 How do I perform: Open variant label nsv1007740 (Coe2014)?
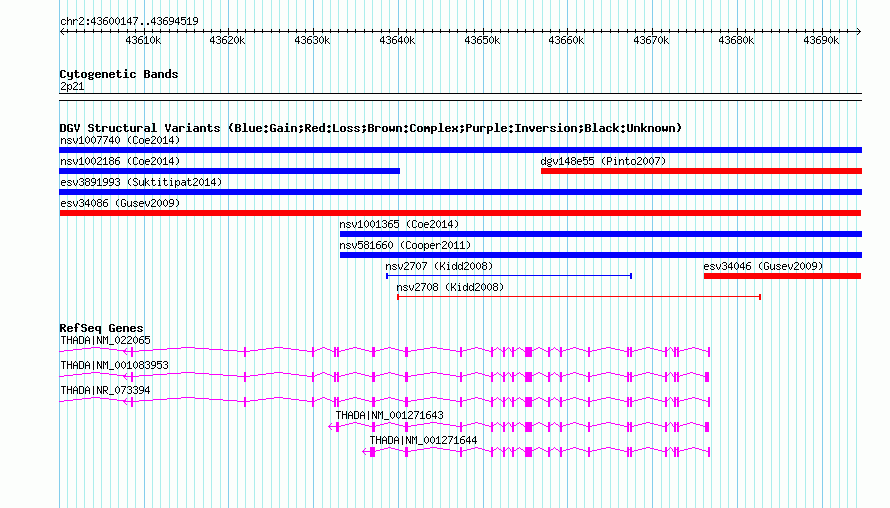(x=120, y=140)
